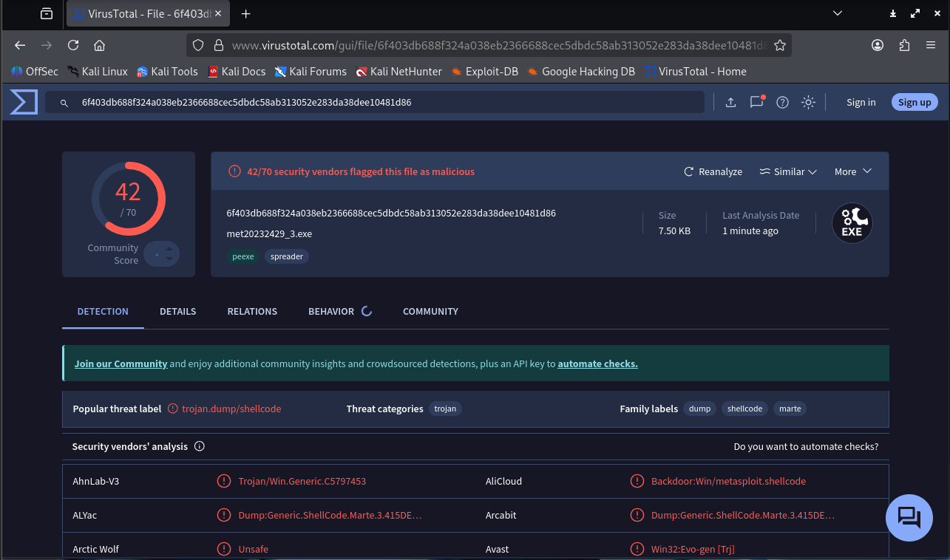Click the Sign up button

click(915, 102)
